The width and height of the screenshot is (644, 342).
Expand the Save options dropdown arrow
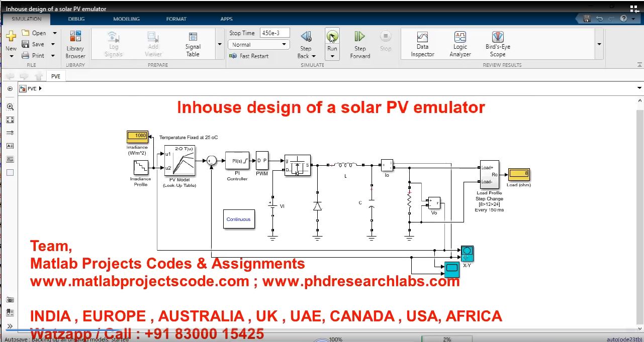(x=53, y=44)
